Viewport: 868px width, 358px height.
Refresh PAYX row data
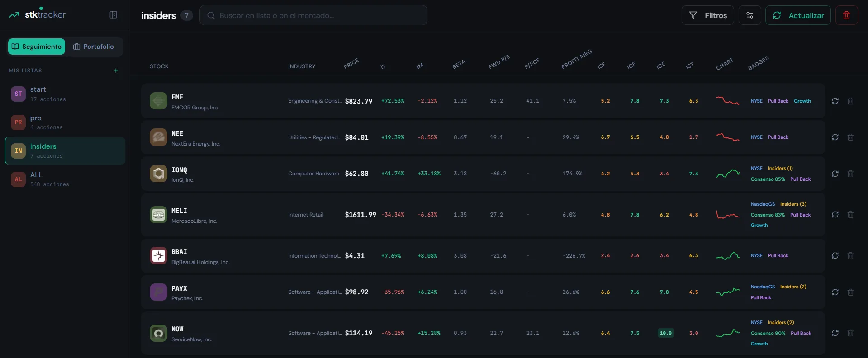(835, 292)
